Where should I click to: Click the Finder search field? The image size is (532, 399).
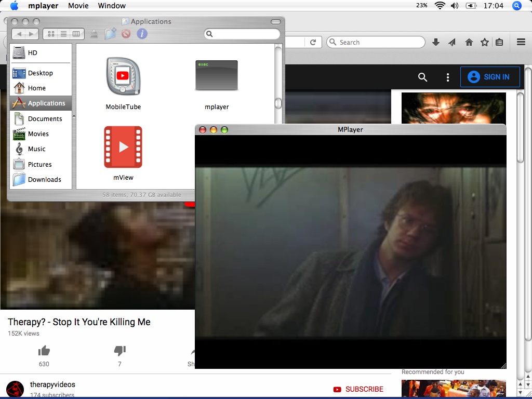click(242, 34)
